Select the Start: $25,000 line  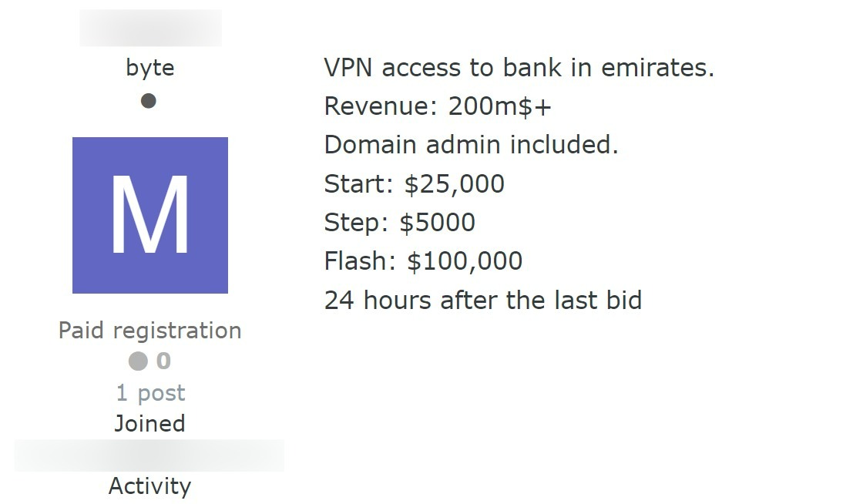coord(415,184)
